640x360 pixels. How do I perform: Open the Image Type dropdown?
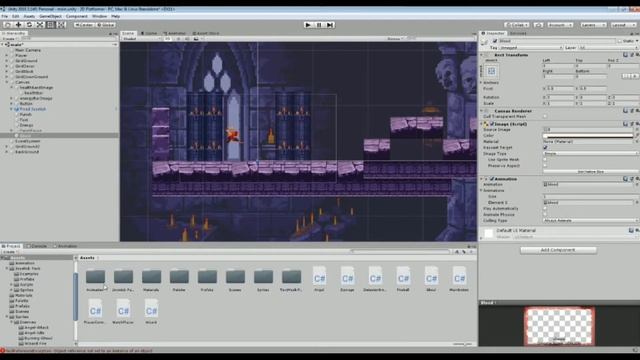tap(591, 153)
